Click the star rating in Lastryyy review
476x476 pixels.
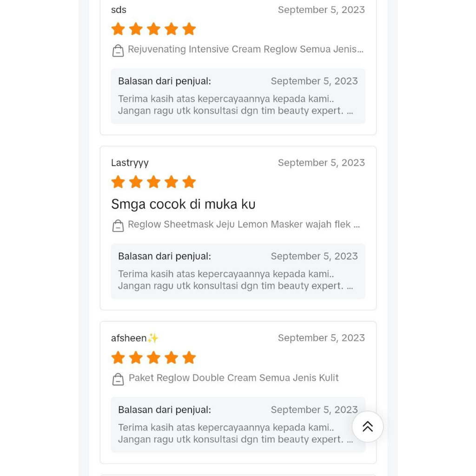[x=153, y=182]
